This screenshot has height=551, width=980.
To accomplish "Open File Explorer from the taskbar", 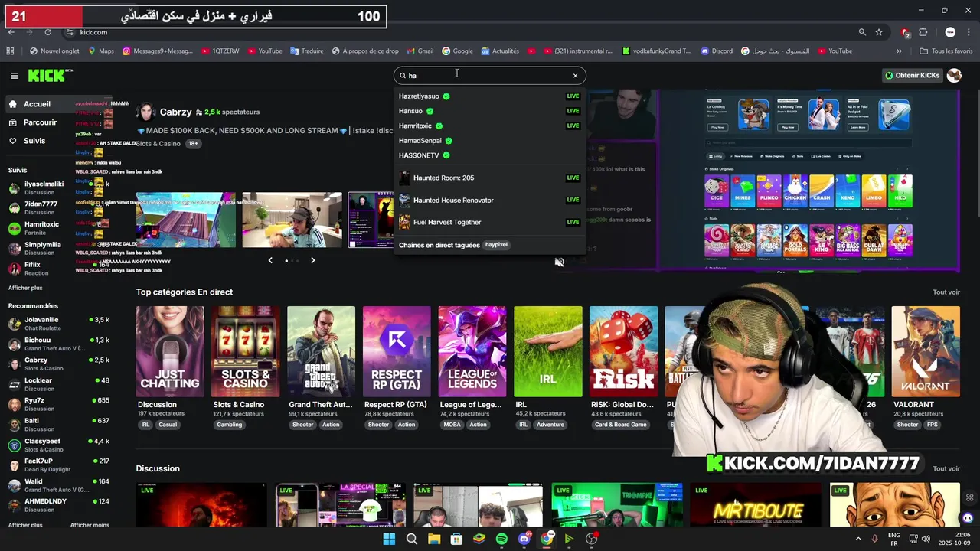I will point(434,539).
